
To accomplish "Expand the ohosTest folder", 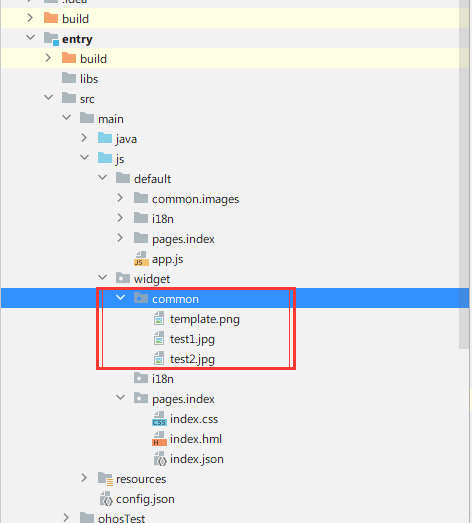I will pyautogui.click(x=66, y=518).
